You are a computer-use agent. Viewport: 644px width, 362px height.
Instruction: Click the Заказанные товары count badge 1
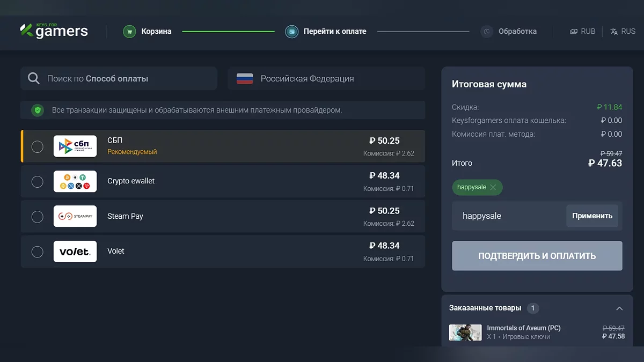[x=533, y=308]
